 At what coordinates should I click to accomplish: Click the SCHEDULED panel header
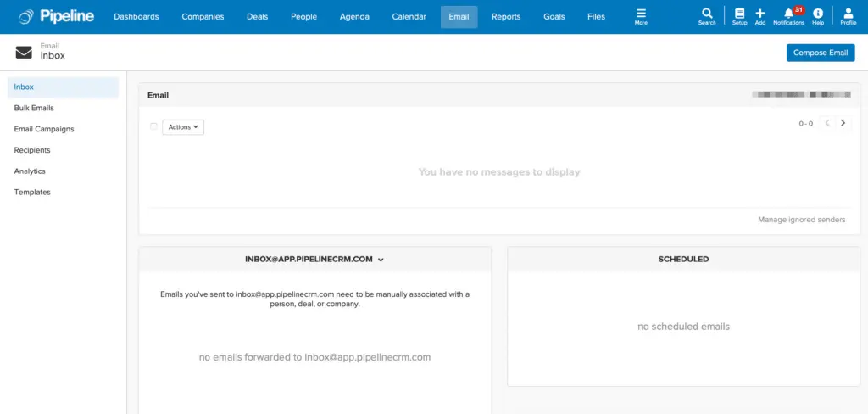point(684,259)
